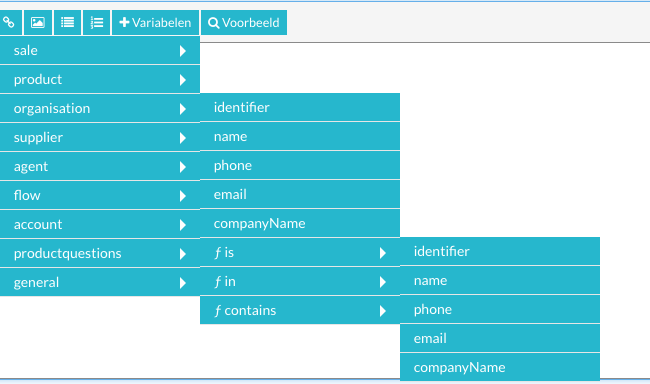Toggle the numbered list icon
The image size is (650, 384).
pos(97,22)
